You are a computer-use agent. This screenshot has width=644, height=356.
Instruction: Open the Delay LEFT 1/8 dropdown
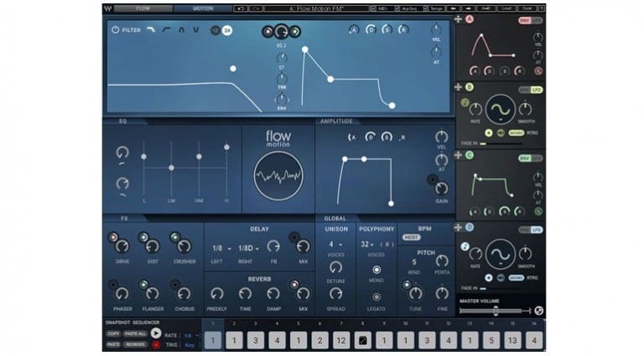221,249
